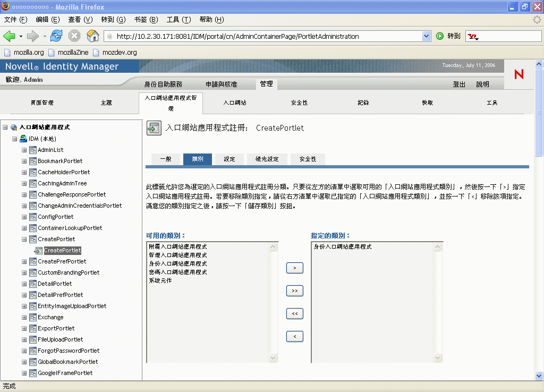Click the 登出 logout link
Screen dimensions: 544x392
pos(459,84)
